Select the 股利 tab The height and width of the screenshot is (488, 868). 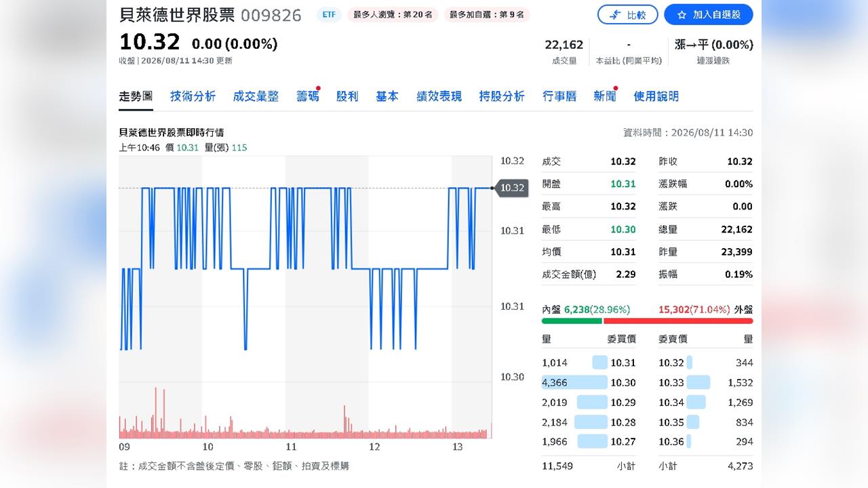(347, 96)
